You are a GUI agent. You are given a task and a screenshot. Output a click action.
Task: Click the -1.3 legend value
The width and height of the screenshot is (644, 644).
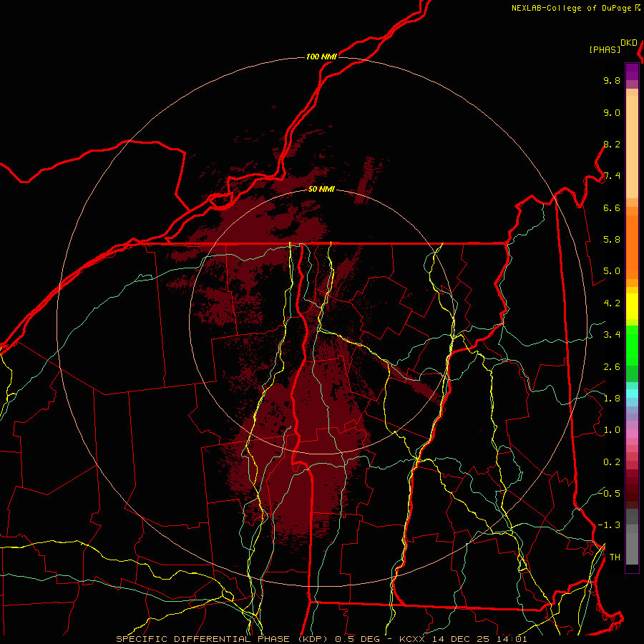click(609, 525)
